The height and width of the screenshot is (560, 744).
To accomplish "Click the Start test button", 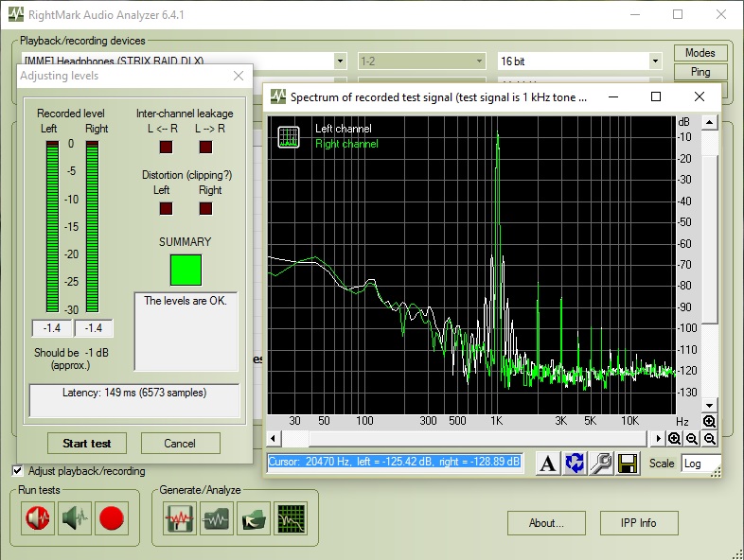I will pos(87,444).
